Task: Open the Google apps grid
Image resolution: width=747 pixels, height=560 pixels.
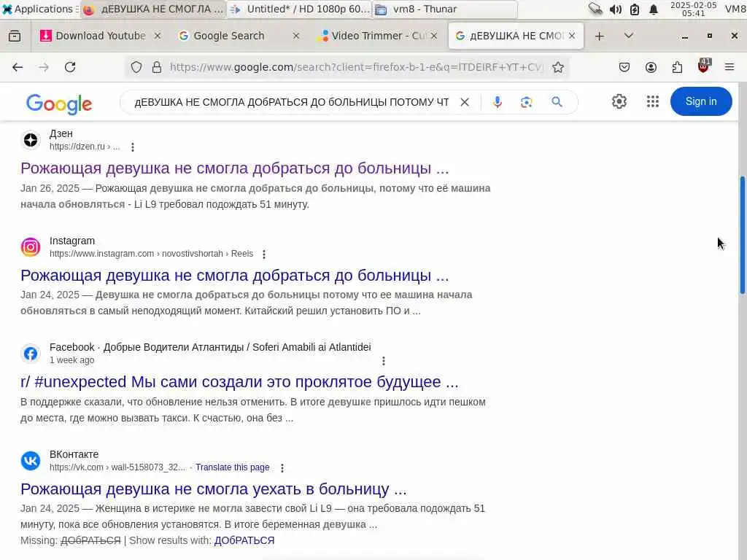Action: [653, 101]
